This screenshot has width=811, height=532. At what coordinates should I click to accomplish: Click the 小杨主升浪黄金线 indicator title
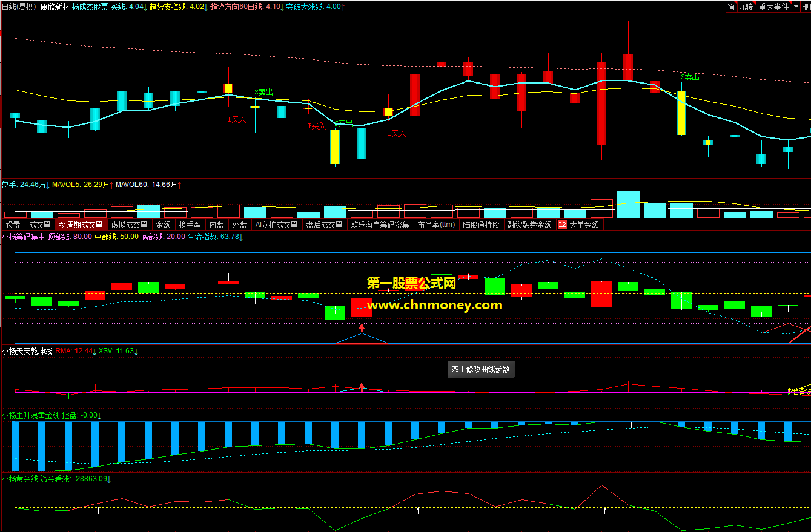pos(30,415)
